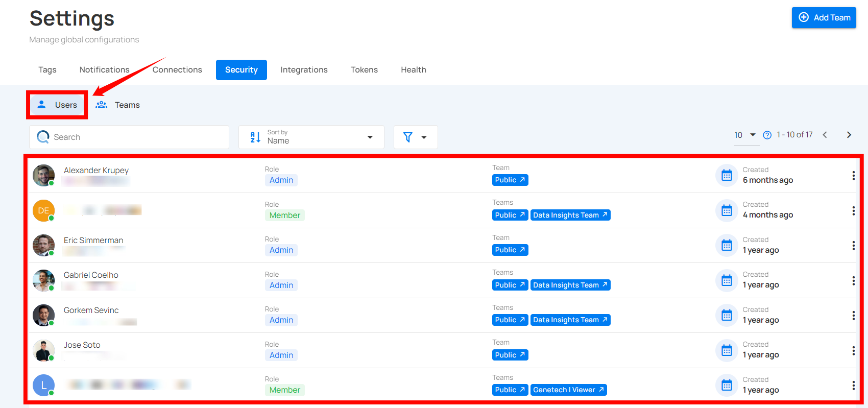Open options menu for Gorkem Sevinc

tap(853, 316)
